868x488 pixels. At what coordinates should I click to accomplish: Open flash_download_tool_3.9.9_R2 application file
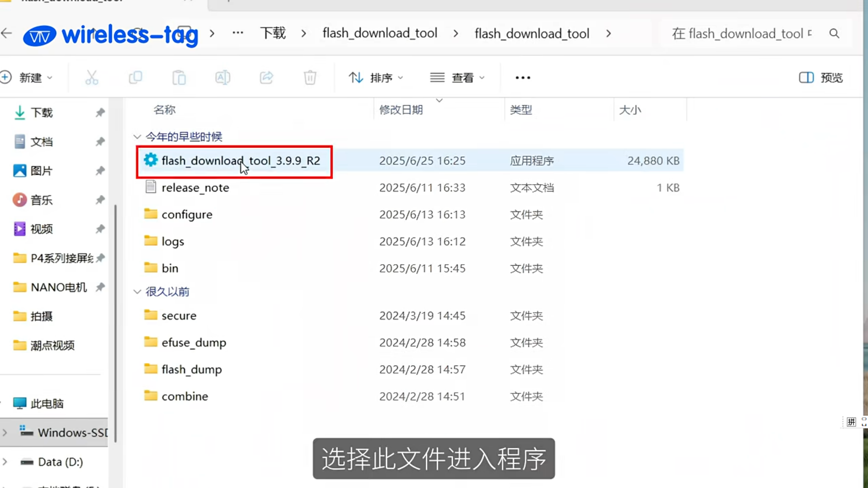pos(240,161)
